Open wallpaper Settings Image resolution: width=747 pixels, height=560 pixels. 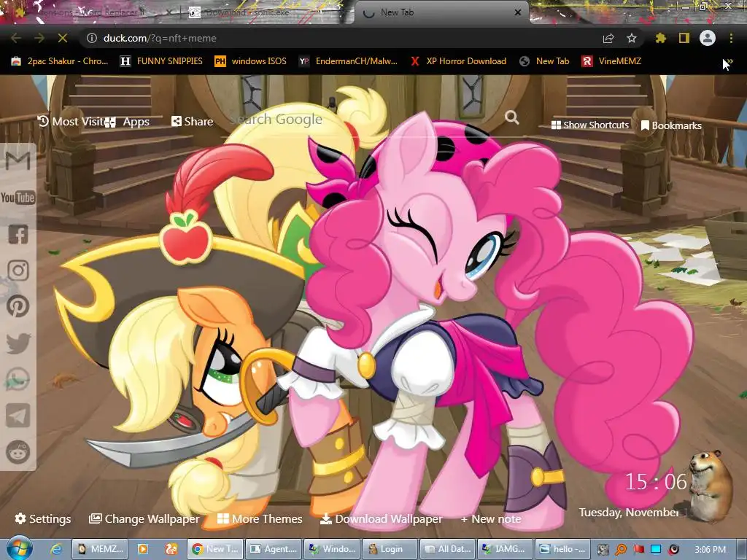pyautogui.click(x=43, y=518)
